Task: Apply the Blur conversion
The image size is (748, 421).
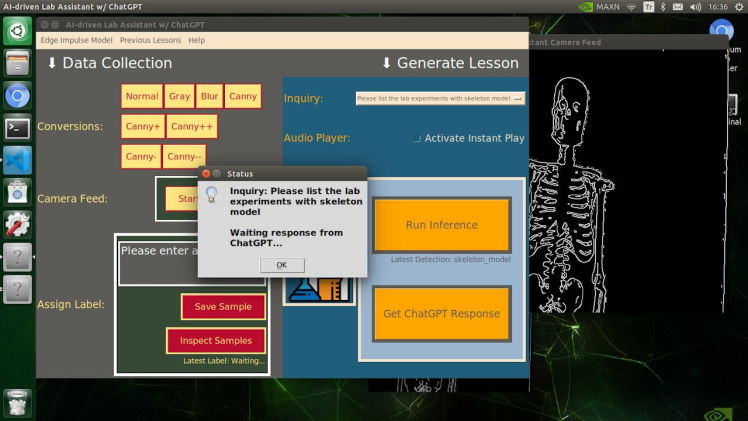Action: click(x=209, y=96)
